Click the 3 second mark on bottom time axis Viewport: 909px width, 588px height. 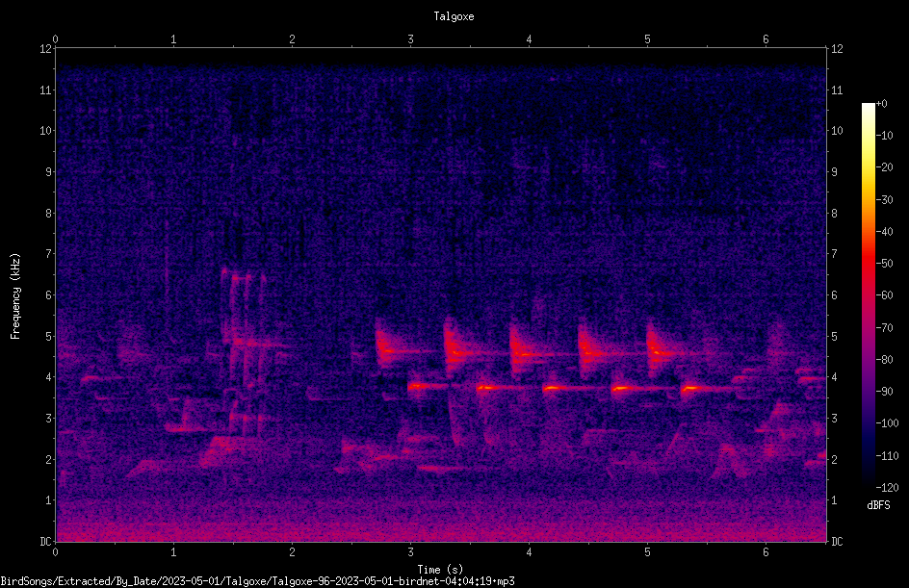pos(410,552)
